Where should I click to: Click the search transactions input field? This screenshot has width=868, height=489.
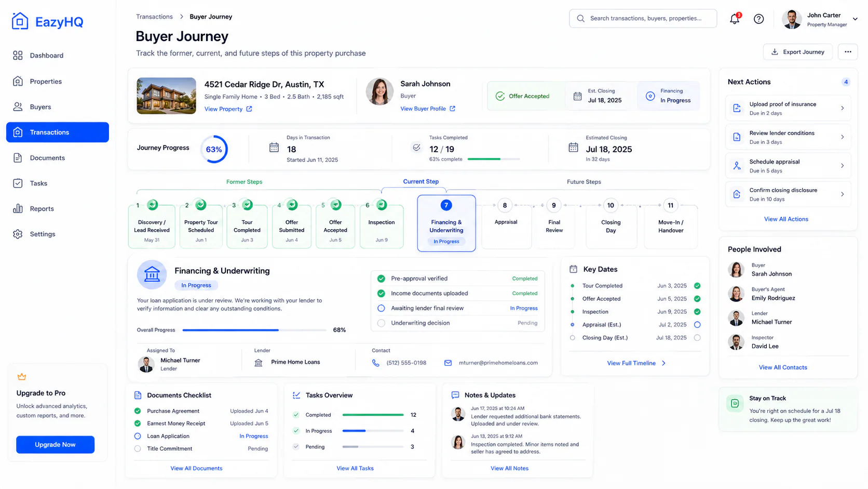click(x=643, y=18)
